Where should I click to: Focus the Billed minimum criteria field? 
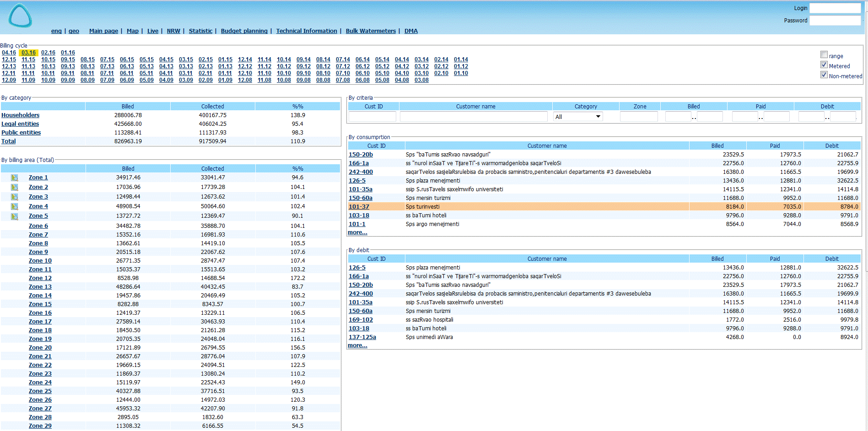(x=678, y=117)
